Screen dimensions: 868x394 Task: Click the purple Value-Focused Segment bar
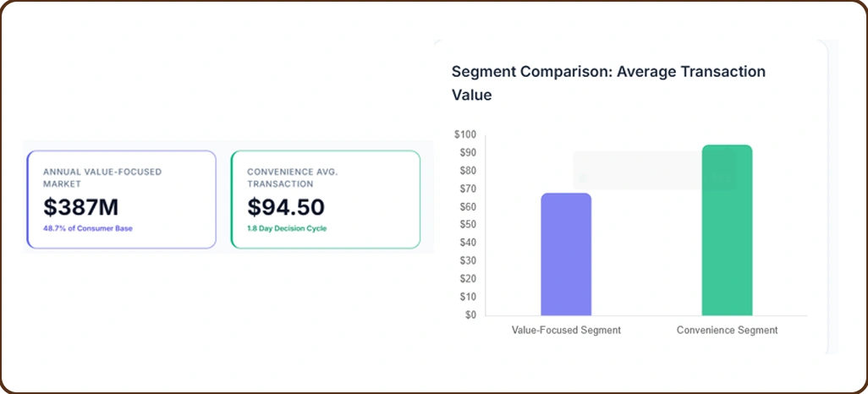coord(566,254)
